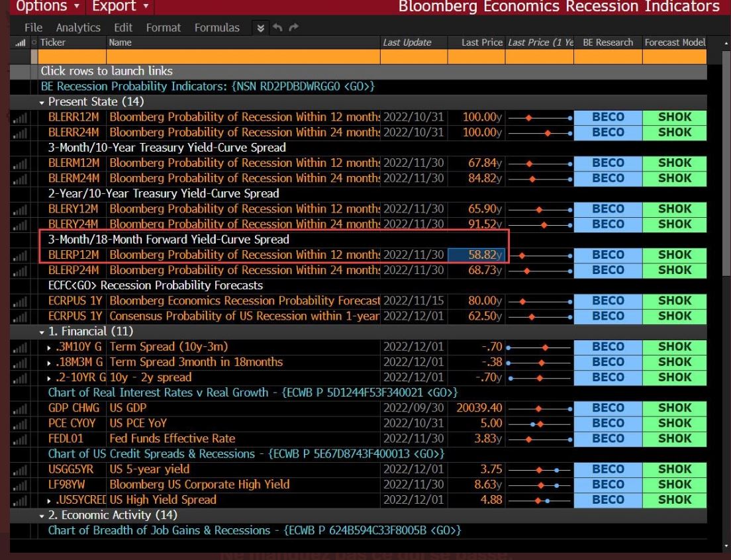Click chart bars icon for GDP CHWG row

tap(20, 409)
